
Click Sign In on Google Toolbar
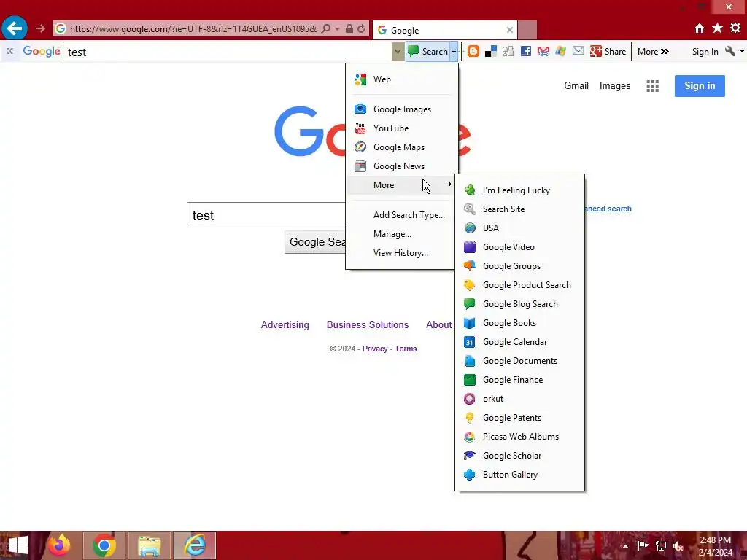point(705,52)
